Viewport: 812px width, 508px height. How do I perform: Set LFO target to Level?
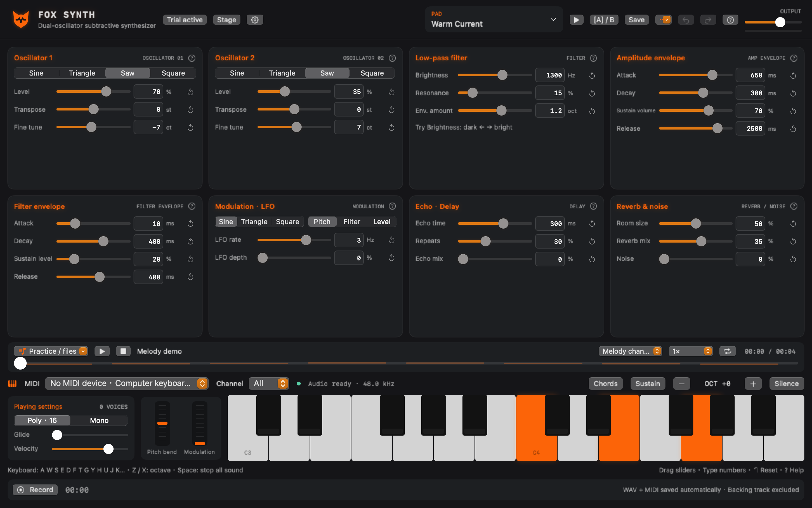[x=382, y=222]
